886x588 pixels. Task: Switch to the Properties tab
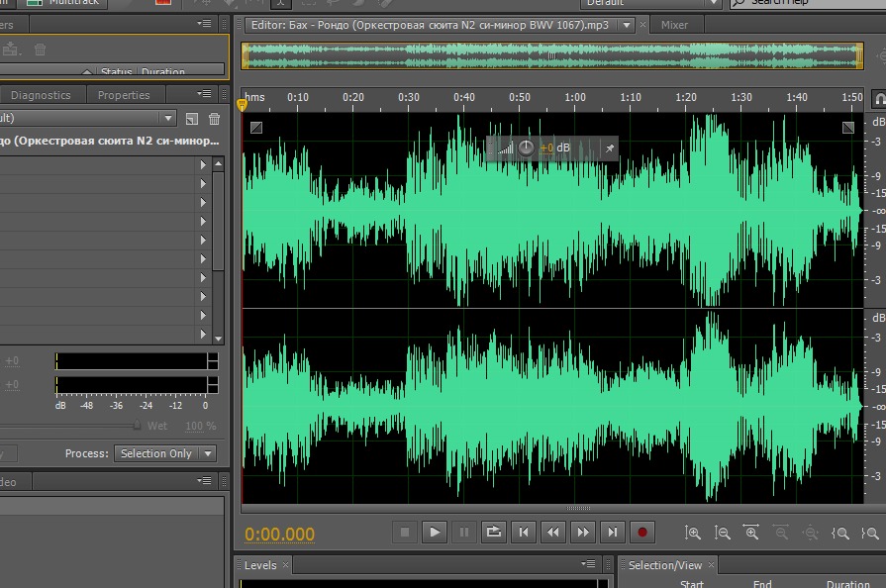click(x=124, y=95)
